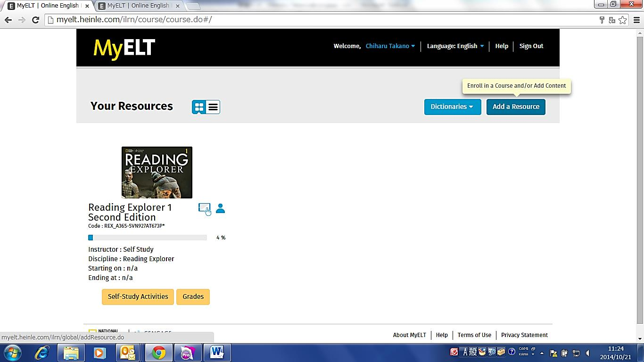The height and width of the screenshot is (362, 644).
Task: Open Microsoft Word from taskbar
Action: (217, 353)
